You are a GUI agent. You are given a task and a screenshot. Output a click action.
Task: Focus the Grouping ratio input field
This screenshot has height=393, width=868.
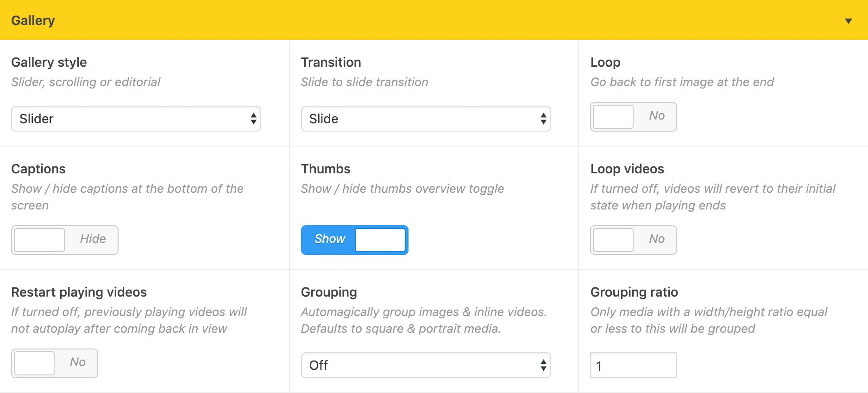tap(633, 365)
